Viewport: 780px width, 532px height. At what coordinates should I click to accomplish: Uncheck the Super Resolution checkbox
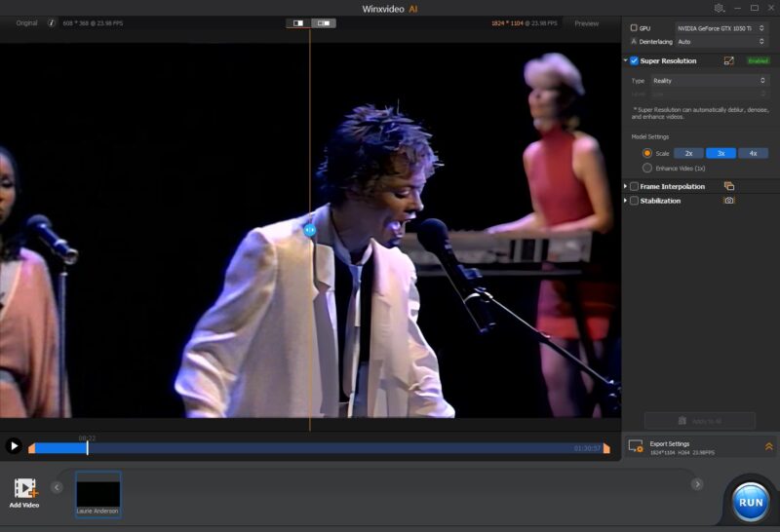pos(635,60)
